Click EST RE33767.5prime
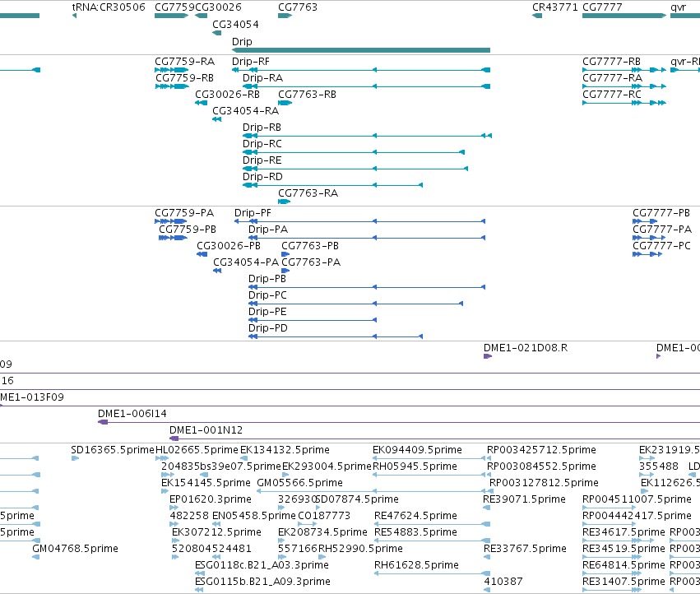The image size is (700, 594). coord(525,549)
